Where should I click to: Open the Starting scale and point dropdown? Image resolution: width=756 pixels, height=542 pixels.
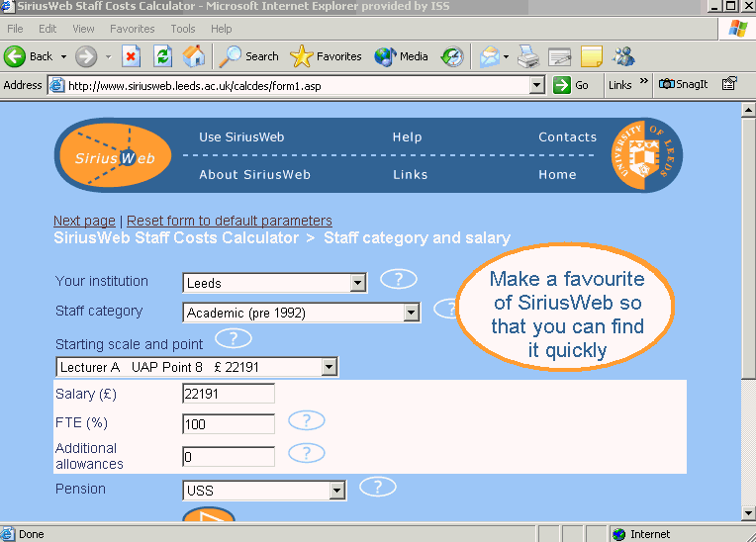pyautogui.click(x=196, y=368)
